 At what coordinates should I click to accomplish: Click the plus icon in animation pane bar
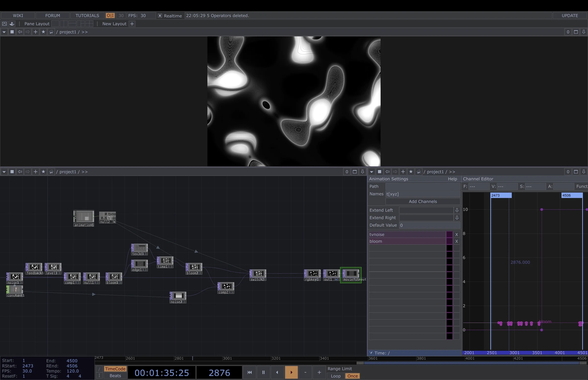[403, 172]
